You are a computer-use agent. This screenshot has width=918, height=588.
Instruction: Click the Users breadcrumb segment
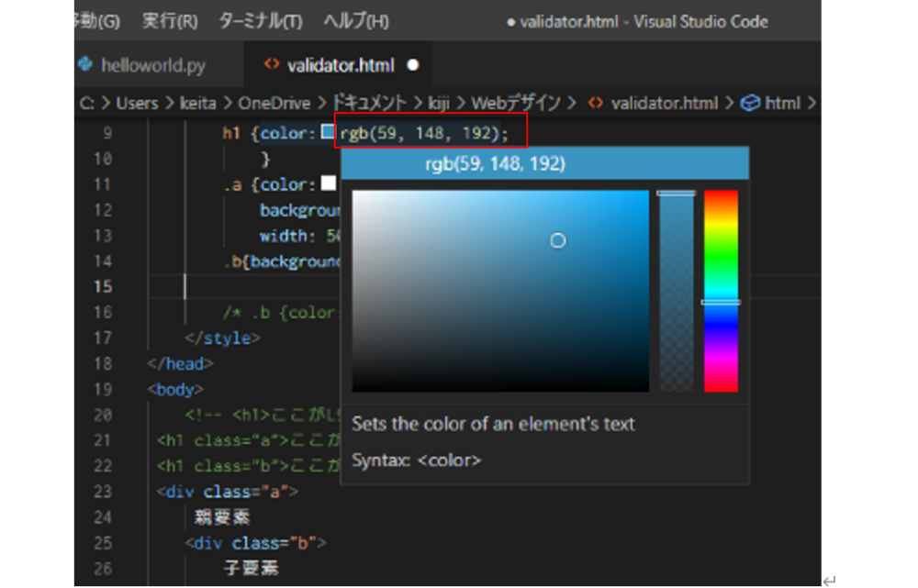pos(137,104)
